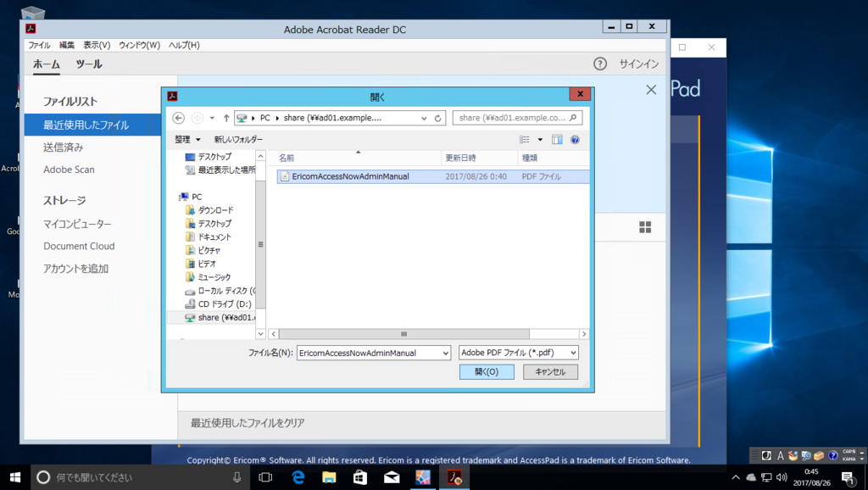868x490 pixels.
Task: Click 最近使用したファイルをクリア link
Action: click(248, 423)
